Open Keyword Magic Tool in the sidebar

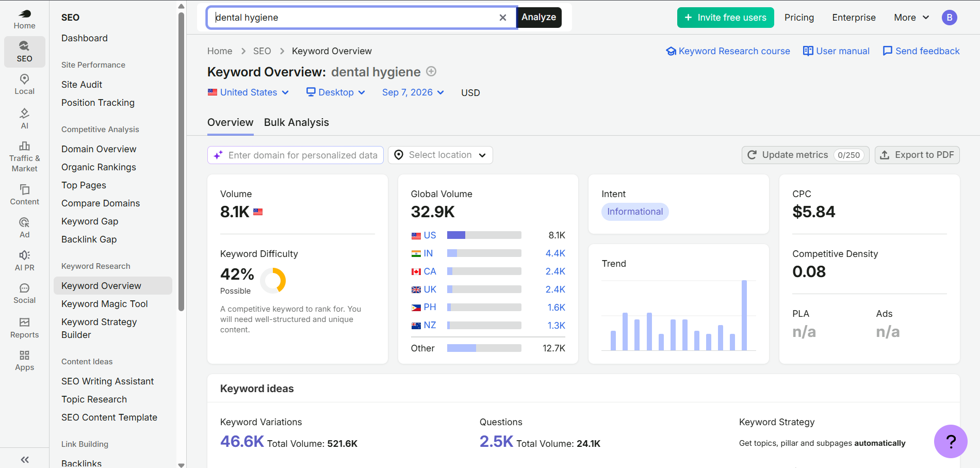pos(105,304)
